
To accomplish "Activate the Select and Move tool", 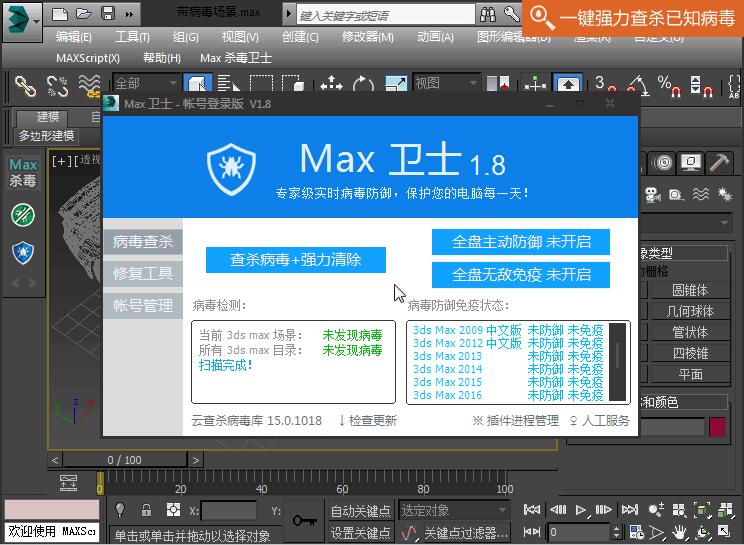I will coord(331,84).
